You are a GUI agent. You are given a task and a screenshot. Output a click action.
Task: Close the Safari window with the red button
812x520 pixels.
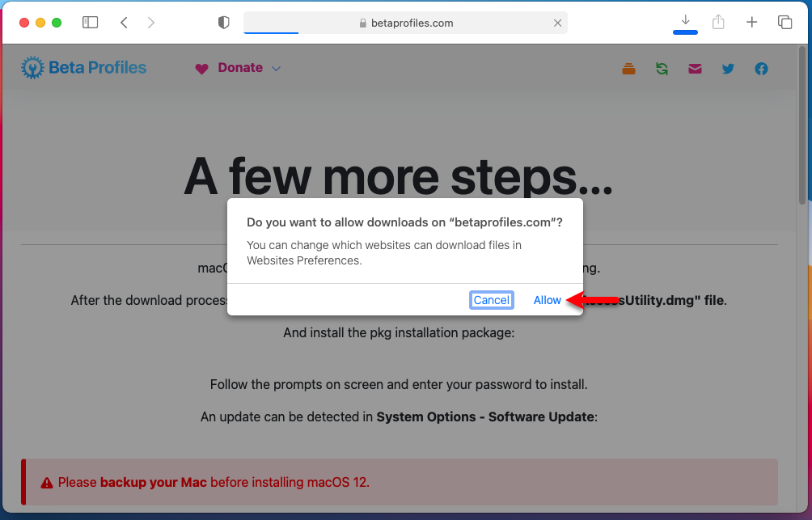[x=23, y=23]
